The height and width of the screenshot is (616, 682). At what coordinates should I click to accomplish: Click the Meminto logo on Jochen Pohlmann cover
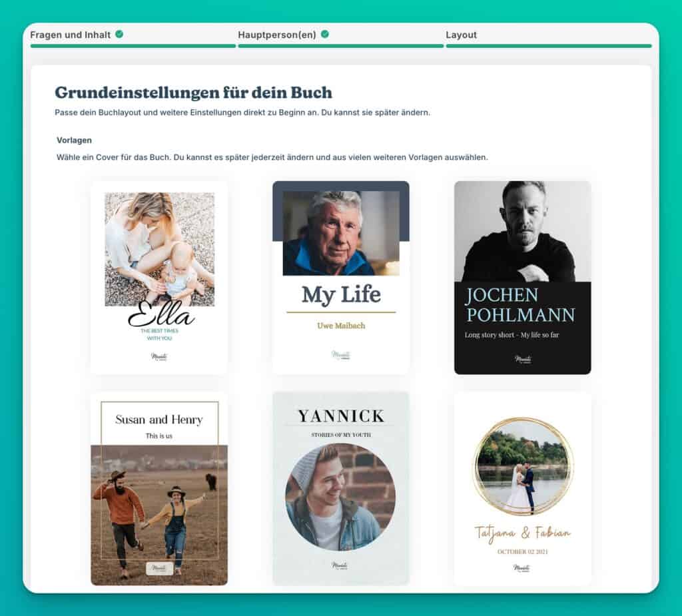(522, 359)
